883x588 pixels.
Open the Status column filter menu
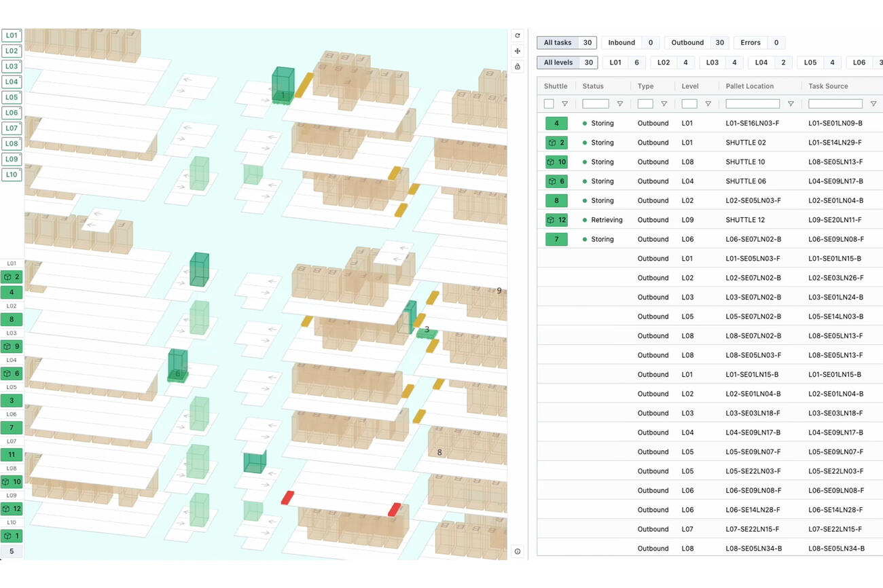(619, 104)
